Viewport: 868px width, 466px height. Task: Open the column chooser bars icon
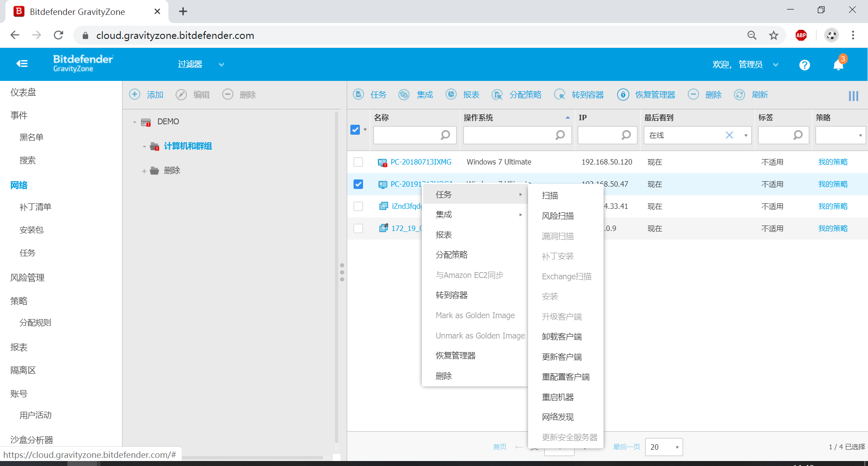point(854,96)
